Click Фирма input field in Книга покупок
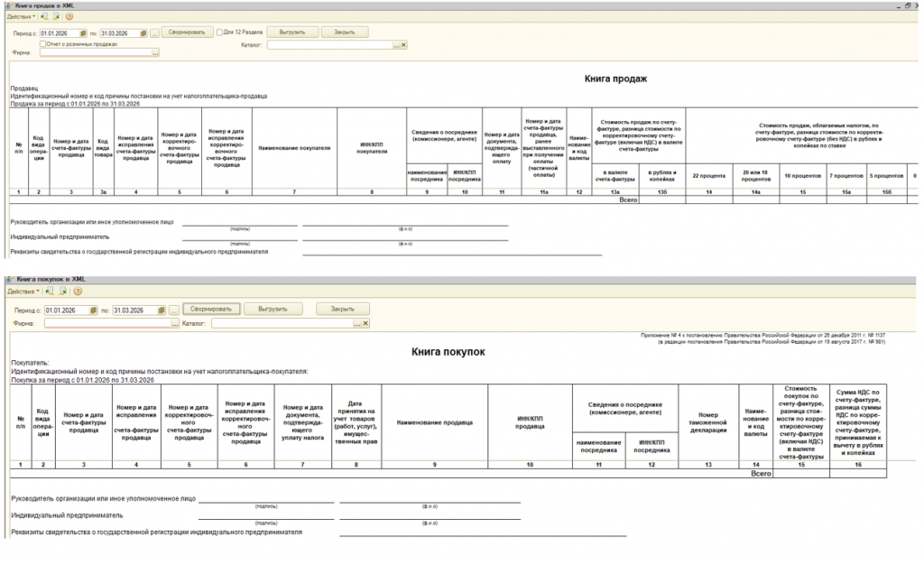 point(108,323)
